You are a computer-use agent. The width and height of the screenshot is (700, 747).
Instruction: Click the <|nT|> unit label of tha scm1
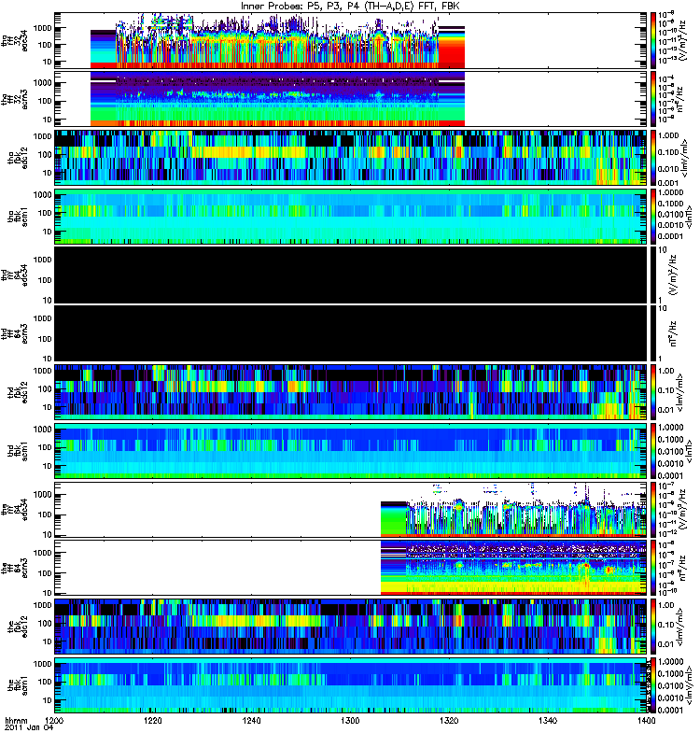(x=689, y=217)
